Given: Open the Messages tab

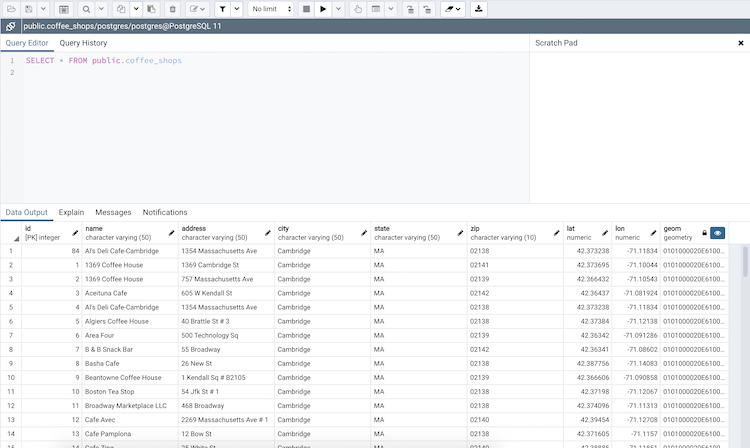Looking at the screenshot, I should 113,212.
